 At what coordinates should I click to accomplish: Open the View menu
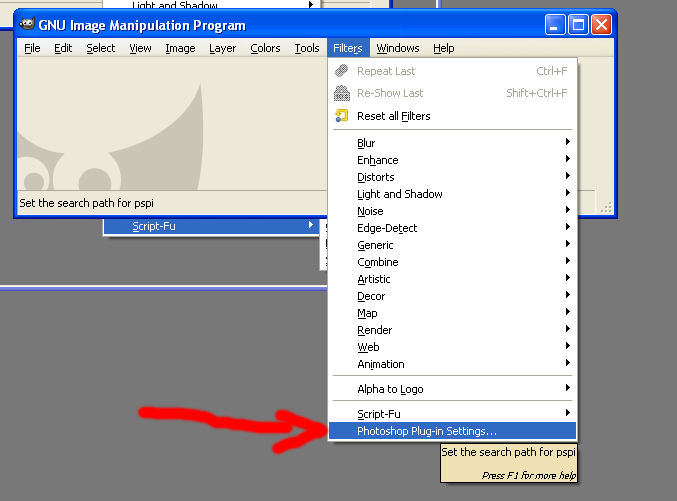(x=140, y=48)
